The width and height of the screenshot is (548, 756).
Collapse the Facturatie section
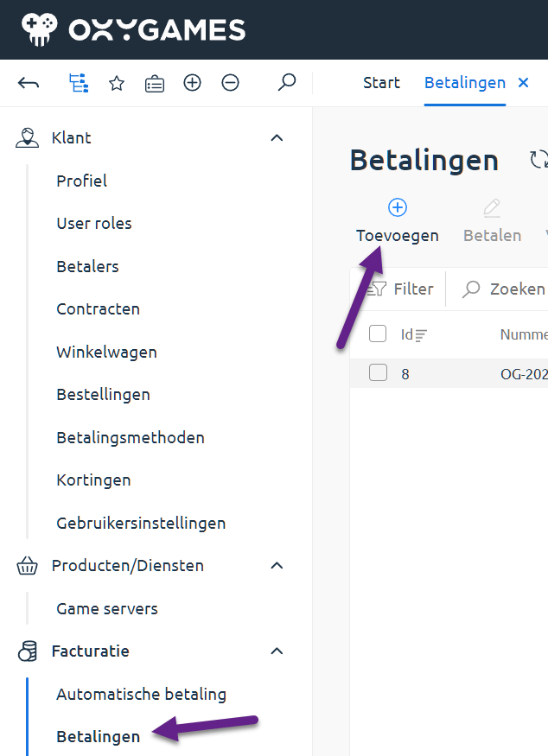[x=277, y=651]
